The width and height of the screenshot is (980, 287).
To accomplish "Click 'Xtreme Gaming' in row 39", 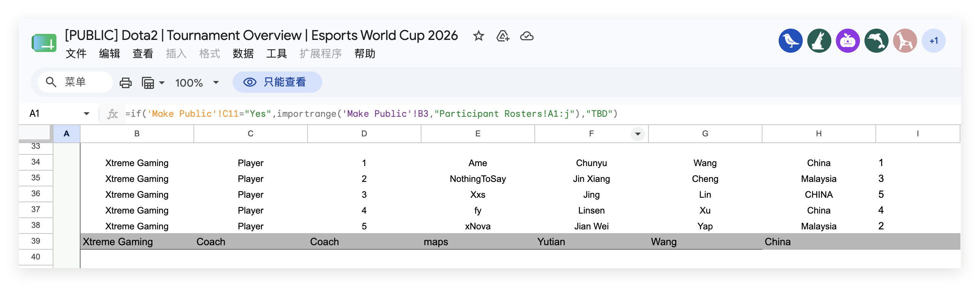I will (x=137, y=242).
